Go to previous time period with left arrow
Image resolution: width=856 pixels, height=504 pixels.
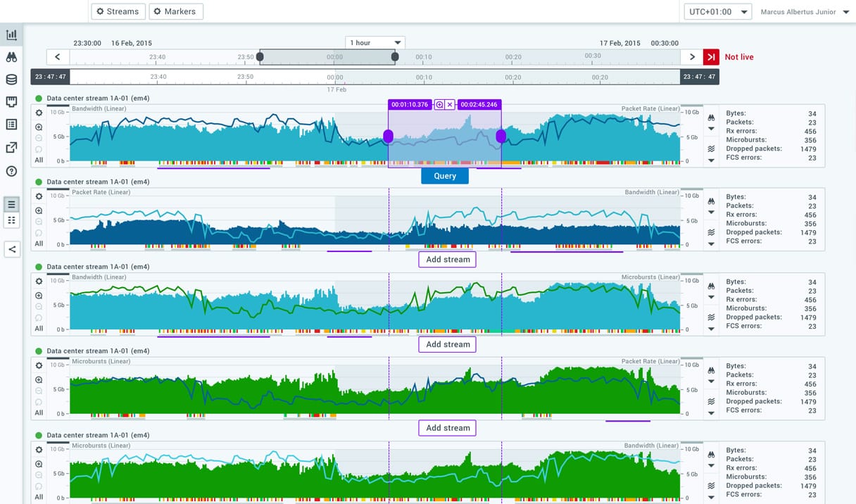click(58, 57)
